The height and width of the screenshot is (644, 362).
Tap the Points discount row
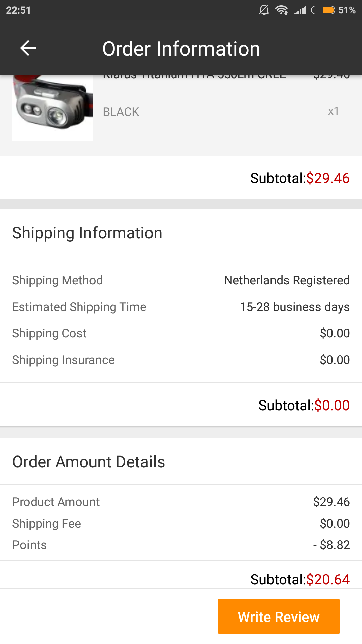pyautogui.click(x=181, y=545)
